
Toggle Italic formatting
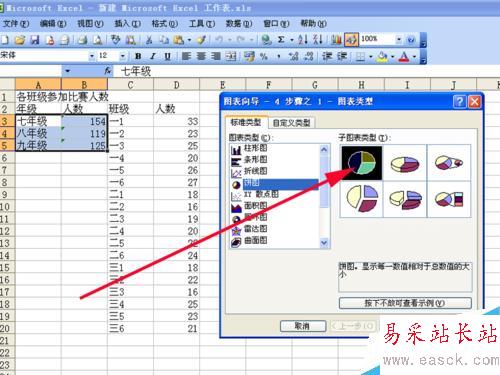tap(153, 56)
